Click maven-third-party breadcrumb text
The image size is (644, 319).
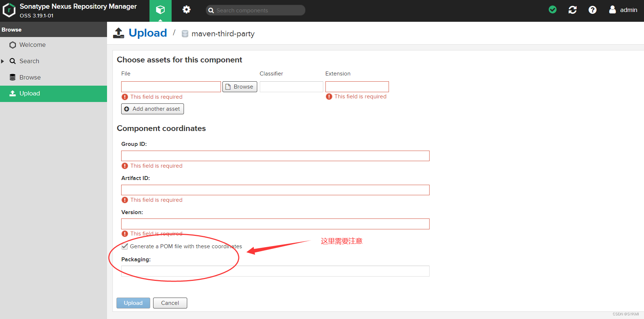(x=223, y=34)
